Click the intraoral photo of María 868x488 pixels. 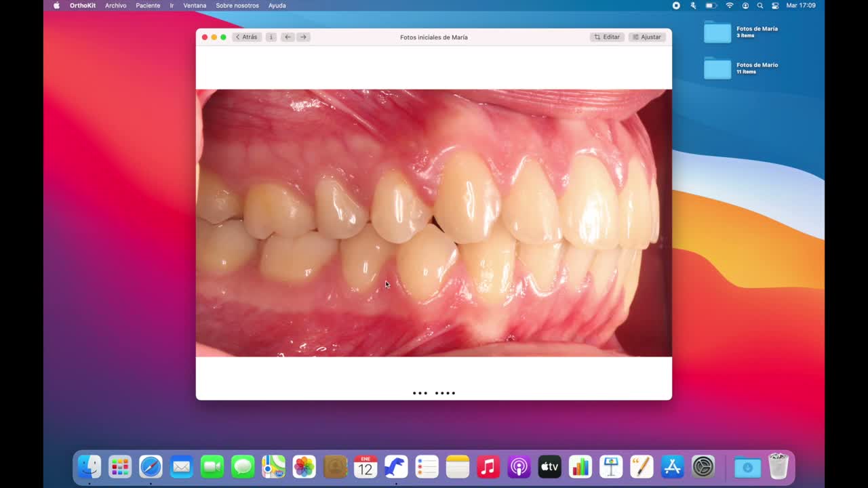(434, 223)
